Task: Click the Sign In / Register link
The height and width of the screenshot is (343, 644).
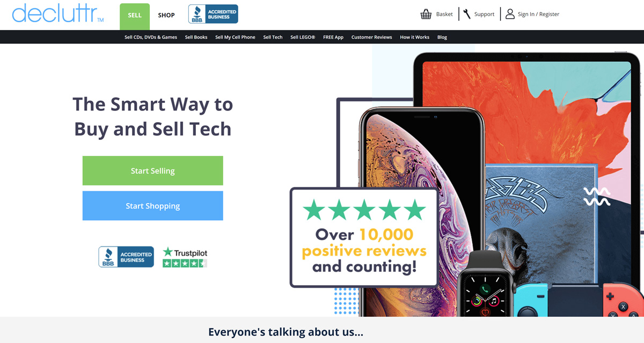Action: [538, 14]
